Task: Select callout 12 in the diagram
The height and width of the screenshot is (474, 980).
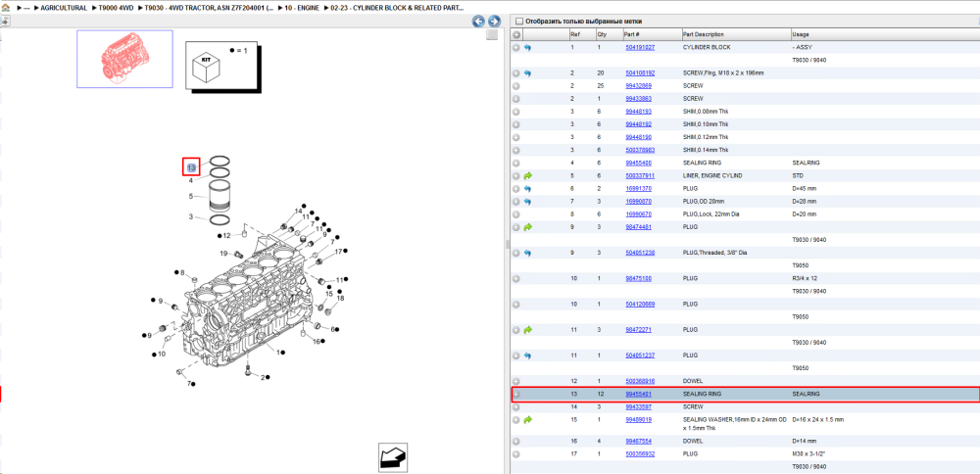Action: pos(227,235)
